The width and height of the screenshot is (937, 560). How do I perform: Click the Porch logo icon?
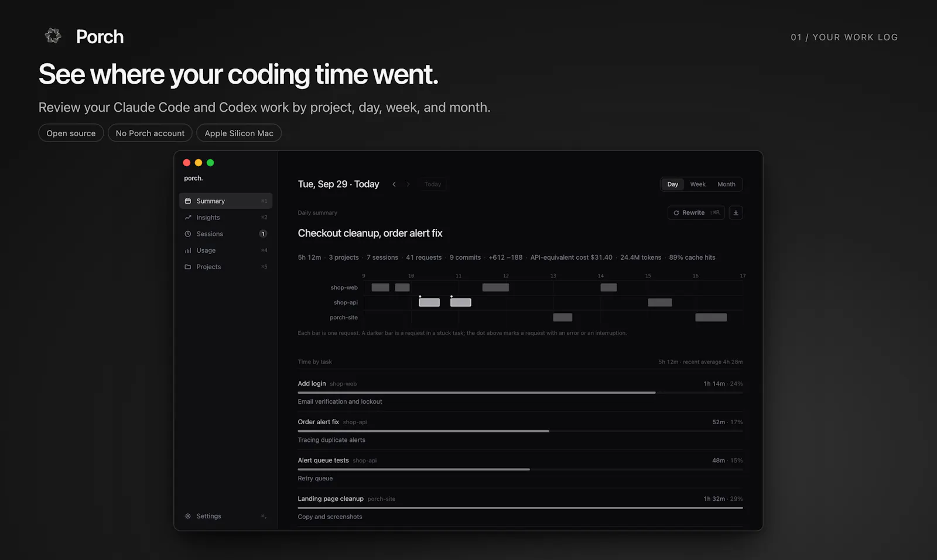tap(53, 36)
